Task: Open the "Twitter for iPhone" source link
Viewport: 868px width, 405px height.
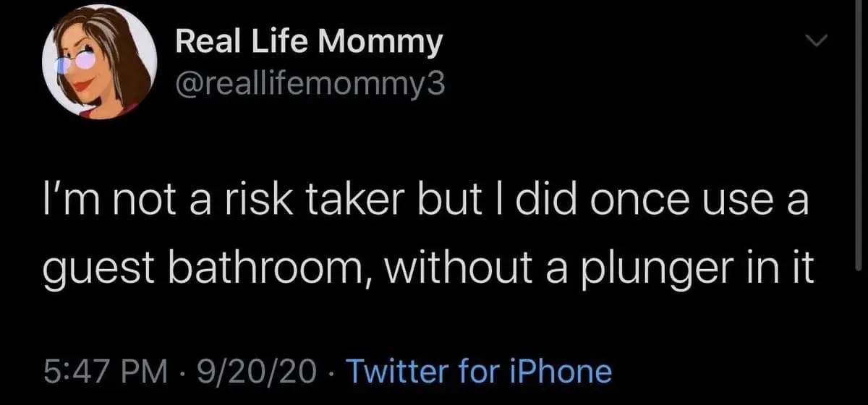Action: click(x=480, y=371)
